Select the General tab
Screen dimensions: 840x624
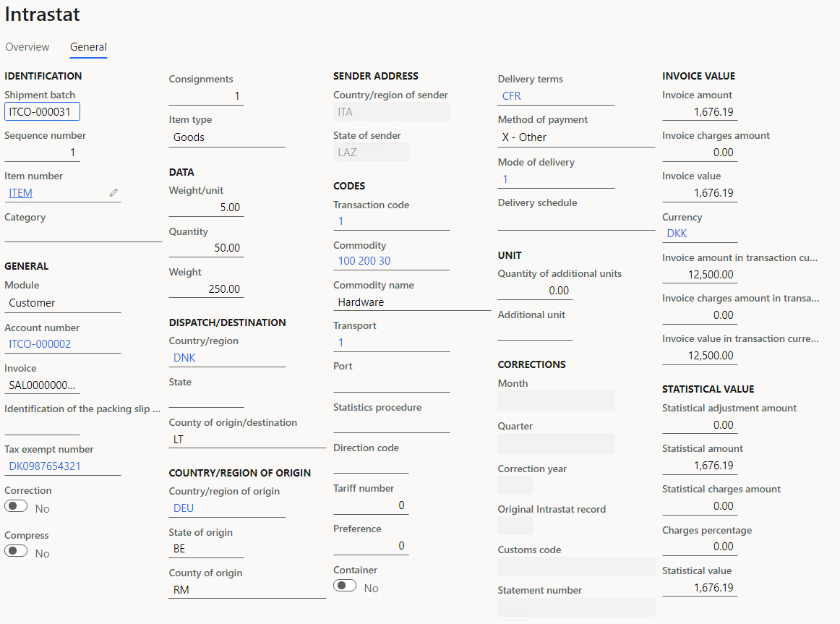(88, 47)
